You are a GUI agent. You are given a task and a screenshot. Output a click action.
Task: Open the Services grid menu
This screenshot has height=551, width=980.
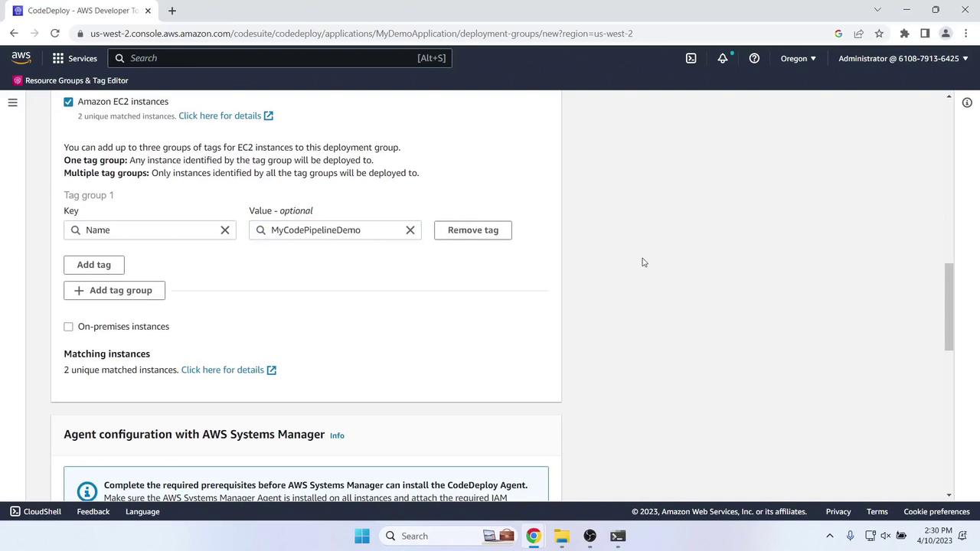(x=58, y=58)
